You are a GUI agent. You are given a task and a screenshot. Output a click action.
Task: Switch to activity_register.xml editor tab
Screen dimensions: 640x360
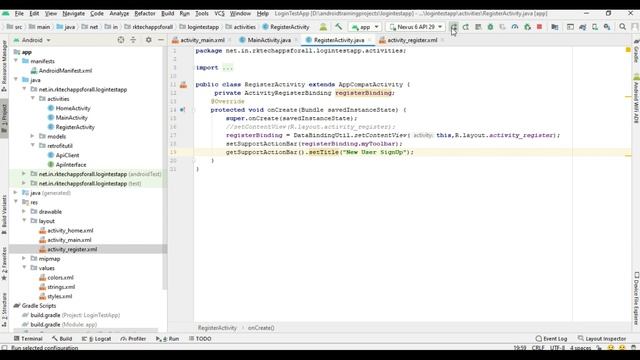pyautogui.click(x=412, y=40)
